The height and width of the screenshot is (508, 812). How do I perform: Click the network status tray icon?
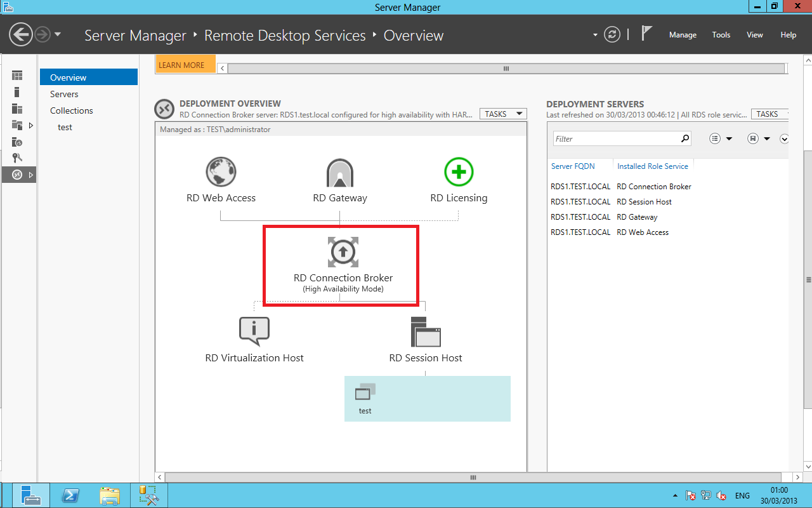706,495
